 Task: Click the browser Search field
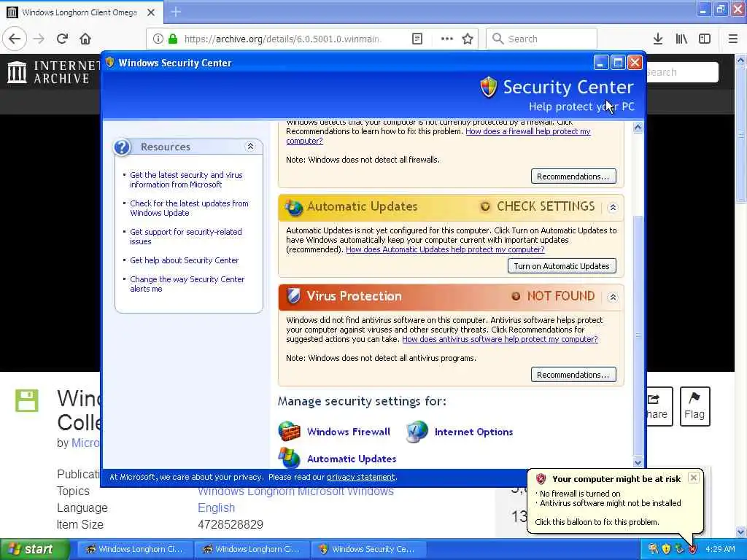pos(541,39)
